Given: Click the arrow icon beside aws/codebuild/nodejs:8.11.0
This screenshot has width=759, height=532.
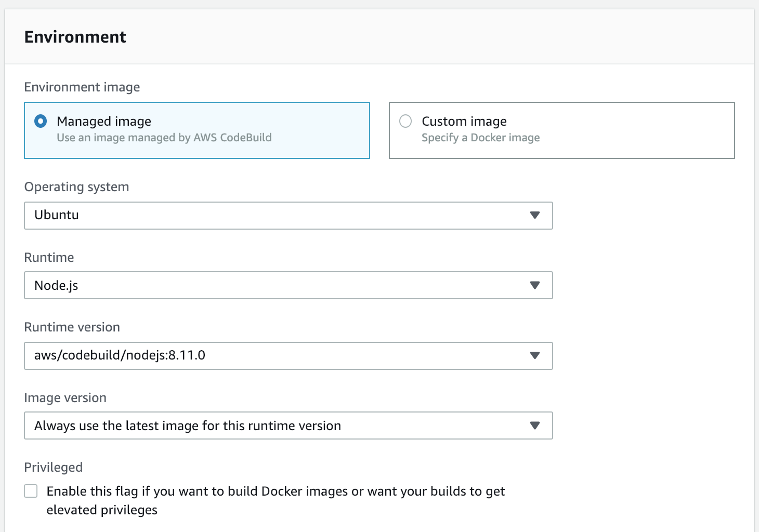Looking at the screenshot, I should (534, 355).
